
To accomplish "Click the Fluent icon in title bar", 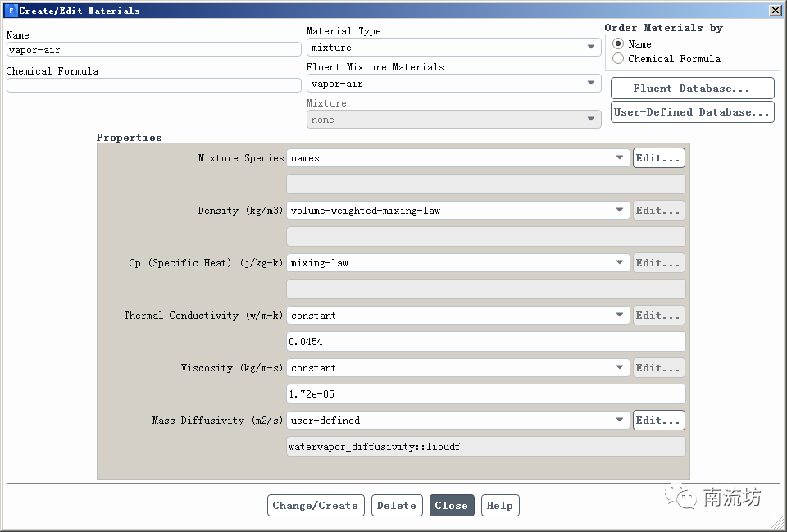I will point(11,11).
